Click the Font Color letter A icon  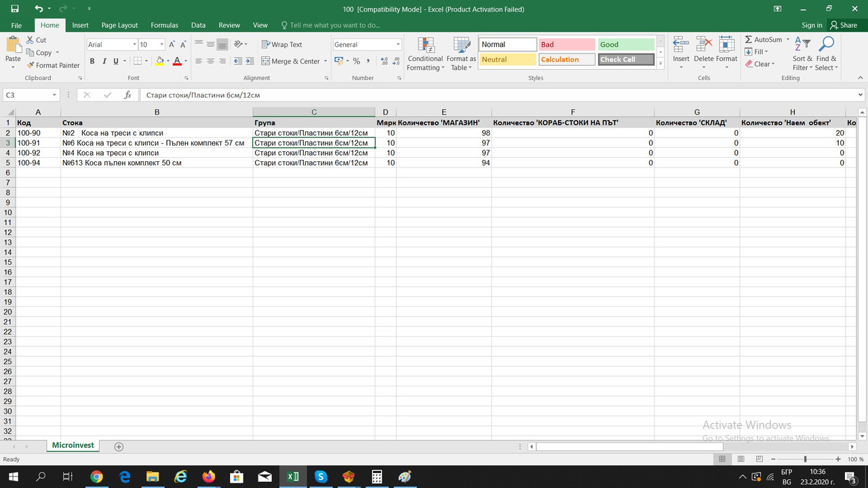(x=177, y=61)
